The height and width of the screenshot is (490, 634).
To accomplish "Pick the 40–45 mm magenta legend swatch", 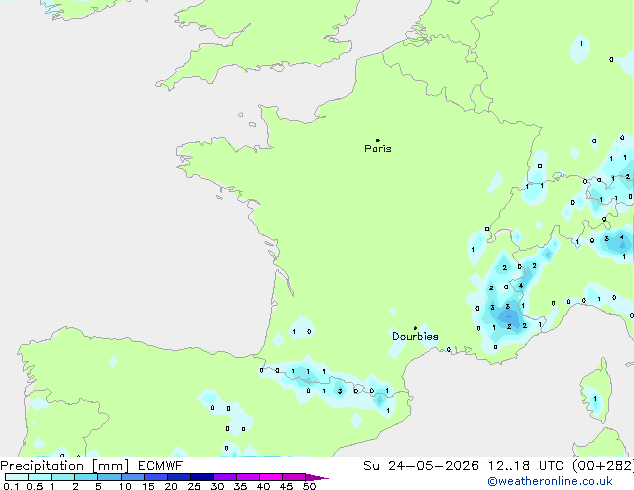I will pyautogui.click(x=271, y=477).
